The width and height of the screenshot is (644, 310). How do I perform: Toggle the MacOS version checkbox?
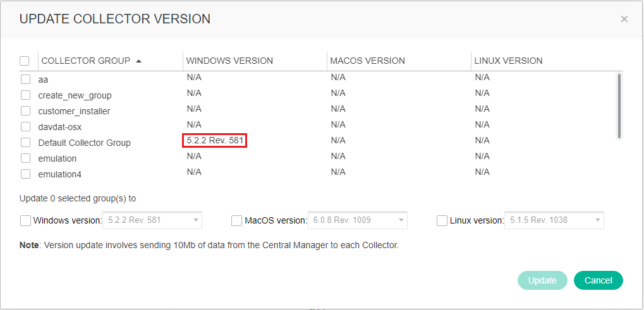point(236,220)
